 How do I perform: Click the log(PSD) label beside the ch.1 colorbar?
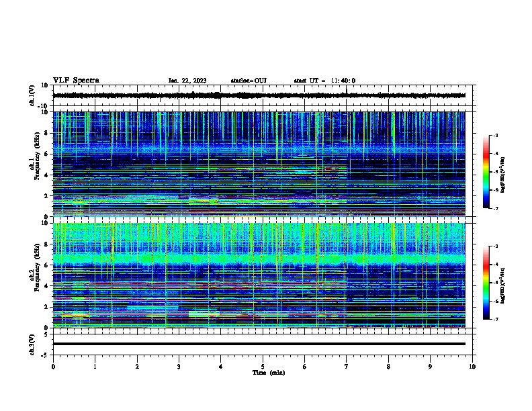[502, 175]
